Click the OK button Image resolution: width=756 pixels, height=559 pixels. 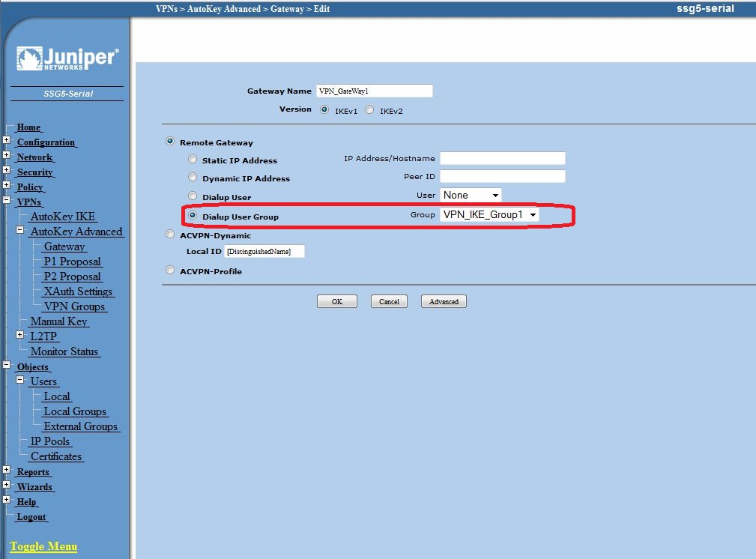tap(337, 301)
